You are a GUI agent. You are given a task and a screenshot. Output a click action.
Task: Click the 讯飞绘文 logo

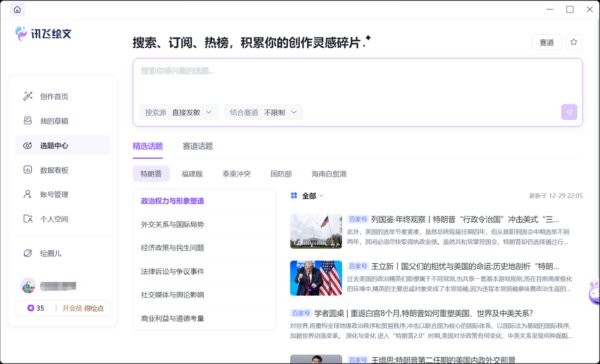pyautogui.click(x=43, y=34)
